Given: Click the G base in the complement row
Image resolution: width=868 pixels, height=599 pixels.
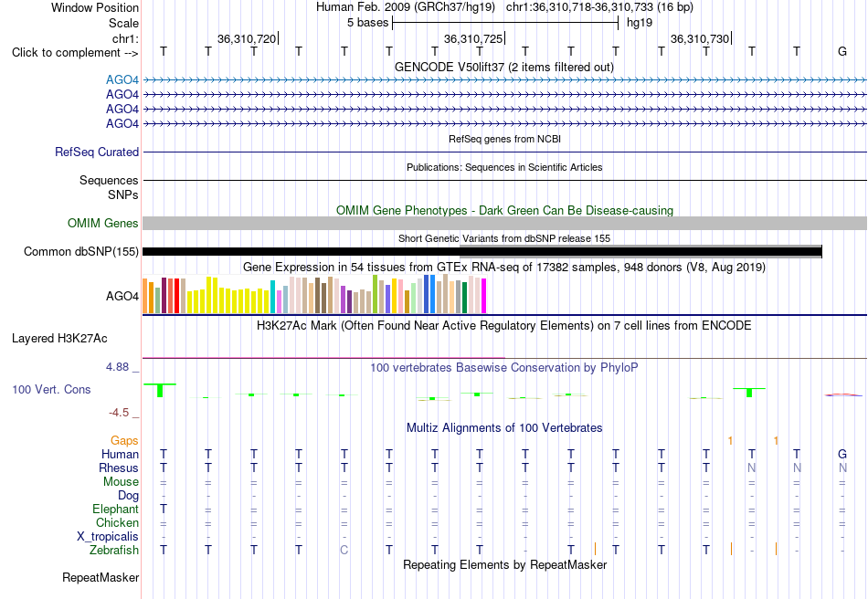Looking at the screenshot, I should [x=842, y=51].
